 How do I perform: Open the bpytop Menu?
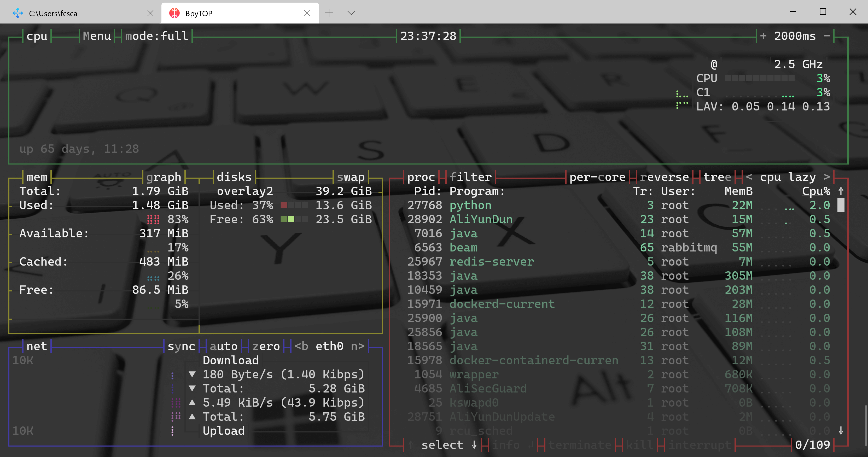97,36
